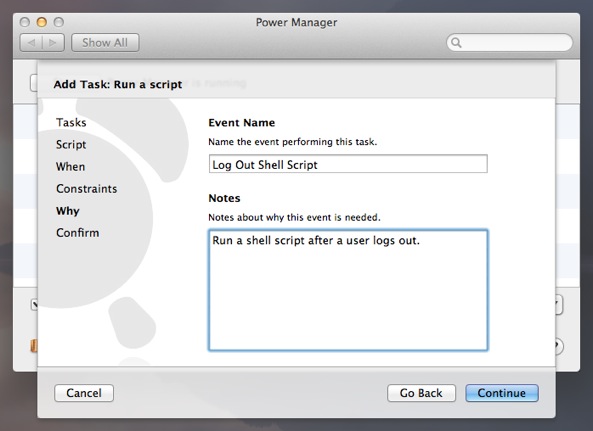The image size is (593, 431).
Task: Cancel the Add Task dialog
Action: tap(84, 393)
